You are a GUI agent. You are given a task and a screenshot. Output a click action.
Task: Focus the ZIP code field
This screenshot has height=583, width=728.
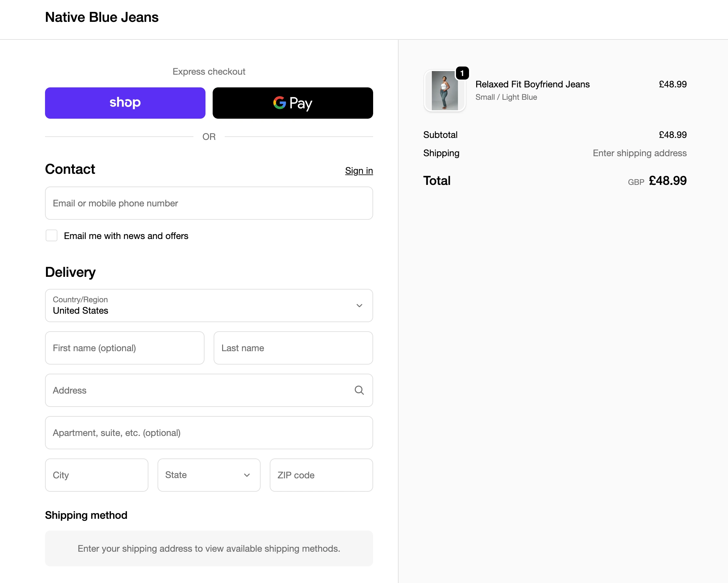[x=321, y=475]
